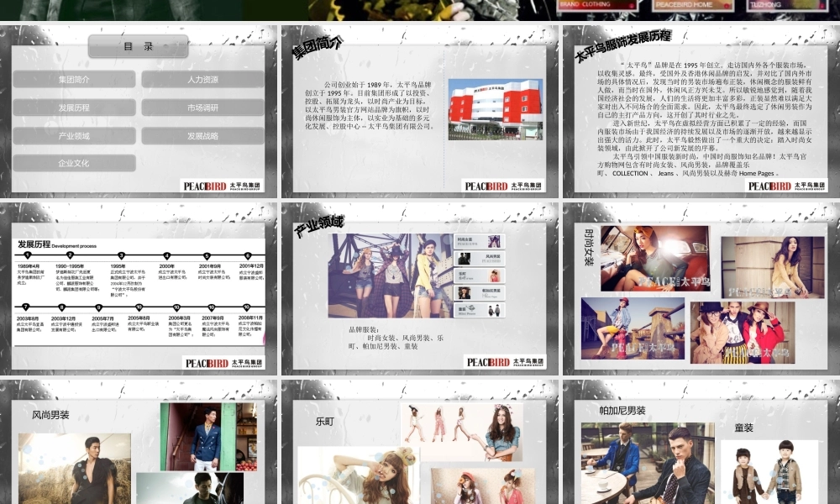Click the timeline marker above 2006年3月
840x504 pixels.
tap(176, 307)
